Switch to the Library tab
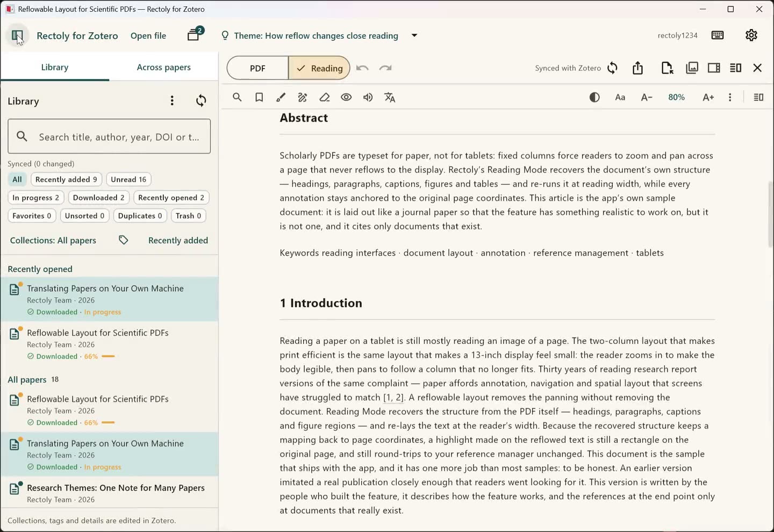Screen dimensions: 774x532 (x=55, y=67)
